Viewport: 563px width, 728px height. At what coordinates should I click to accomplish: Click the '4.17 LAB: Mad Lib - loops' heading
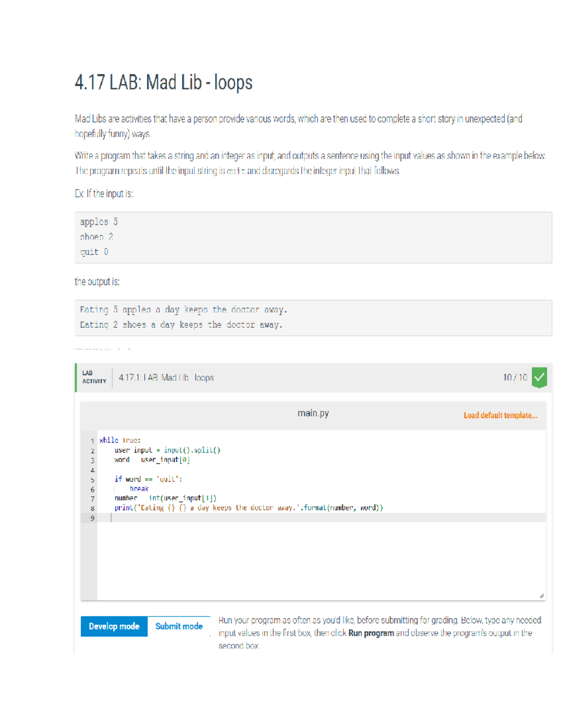click(163, 83)
